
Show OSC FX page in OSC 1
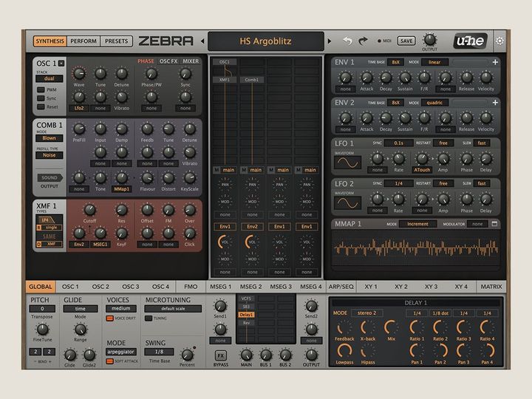click(x=168, y=61)
